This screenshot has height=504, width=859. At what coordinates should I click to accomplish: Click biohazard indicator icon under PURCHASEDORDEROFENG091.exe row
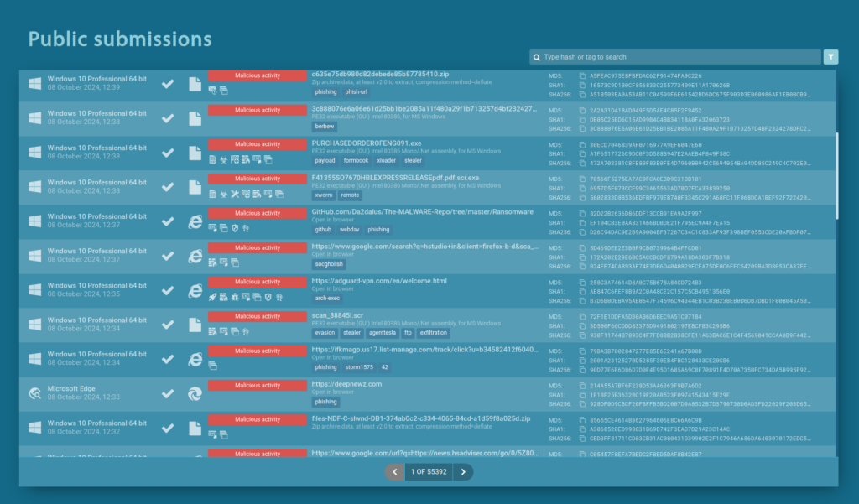pos(224,158)
